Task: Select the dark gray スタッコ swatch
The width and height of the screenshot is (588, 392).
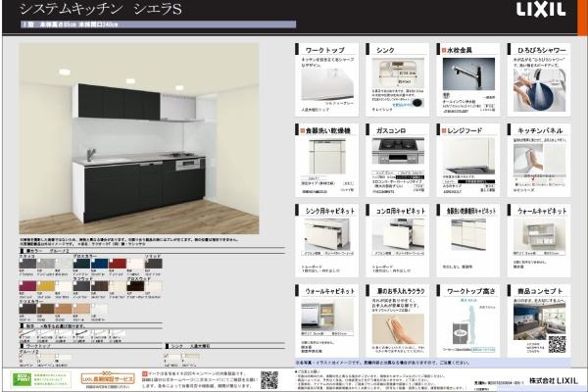Action: point(27,264)
